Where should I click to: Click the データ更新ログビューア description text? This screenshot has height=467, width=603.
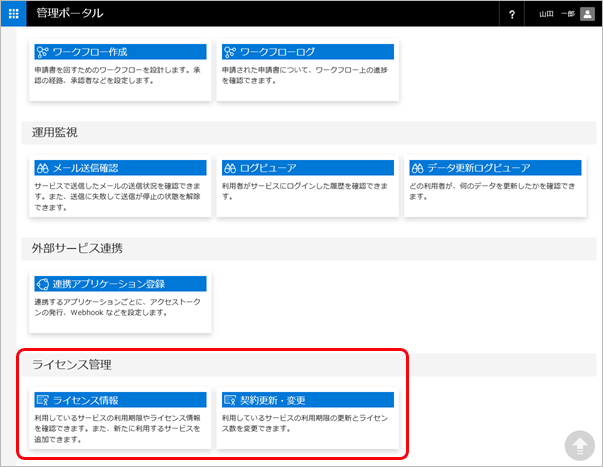492,191
